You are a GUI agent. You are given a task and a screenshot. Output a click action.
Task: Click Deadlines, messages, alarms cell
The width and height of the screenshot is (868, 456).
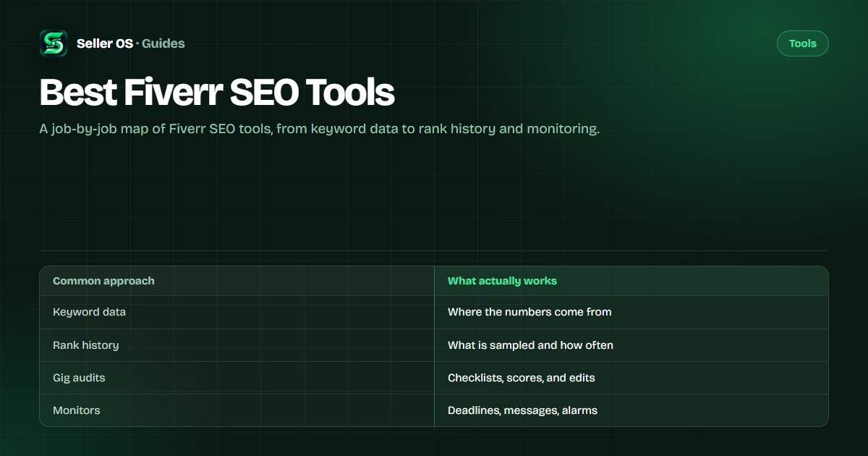(631, 410)
